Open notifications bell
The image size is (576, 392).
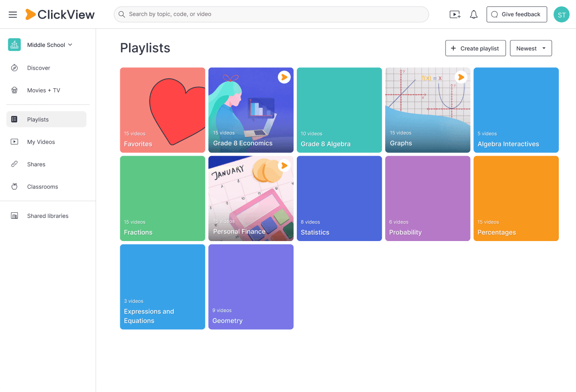474,14
